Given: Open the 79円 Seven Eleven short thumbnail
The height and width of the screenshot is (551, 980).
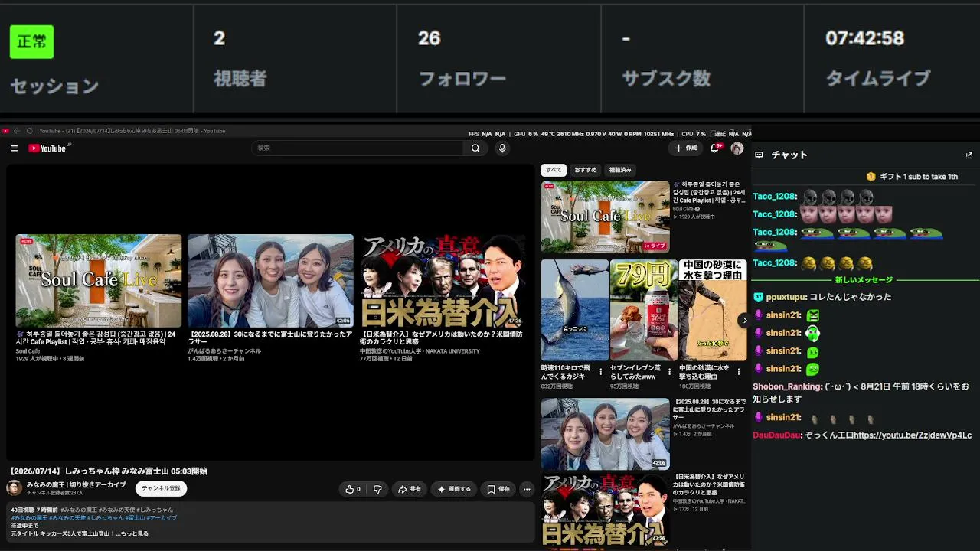Looking at the screenshot, I should coord(644,310).
